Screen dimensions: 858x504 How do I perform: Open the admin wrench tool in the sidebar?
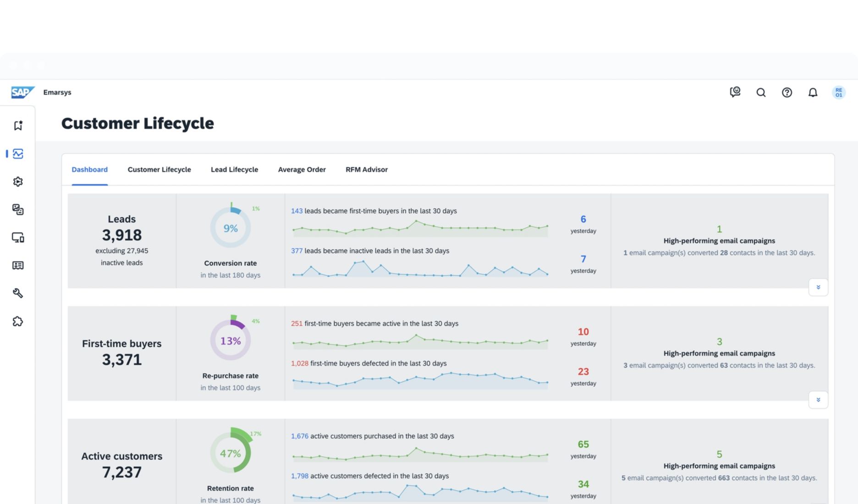[x=17, y=293]
